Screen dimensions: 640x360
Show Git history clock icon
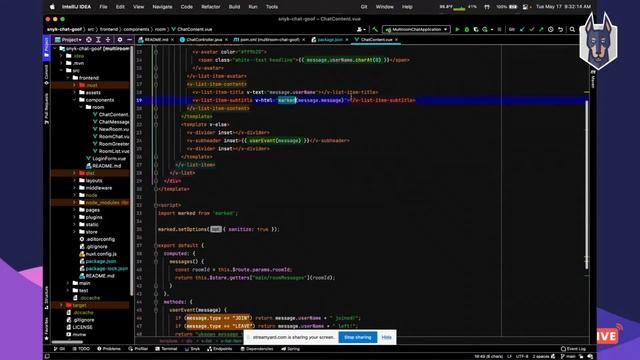point(551,29)
